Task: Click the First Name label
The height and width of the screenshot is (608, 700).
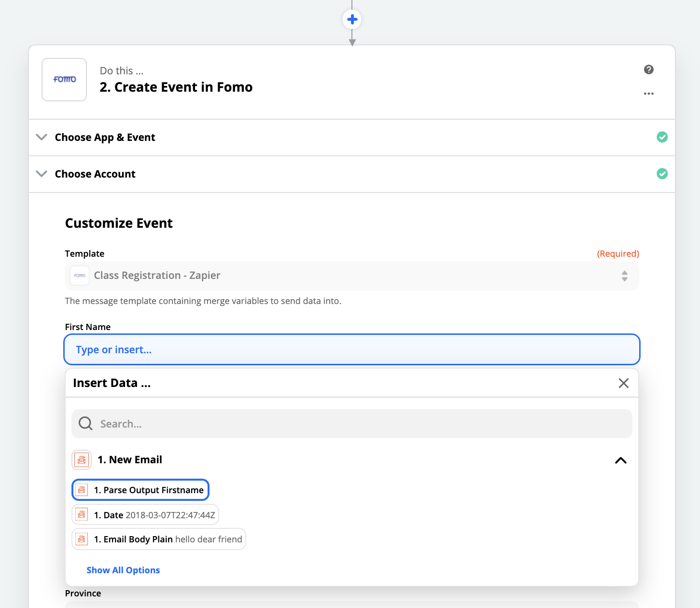Action: coord(88,327)
